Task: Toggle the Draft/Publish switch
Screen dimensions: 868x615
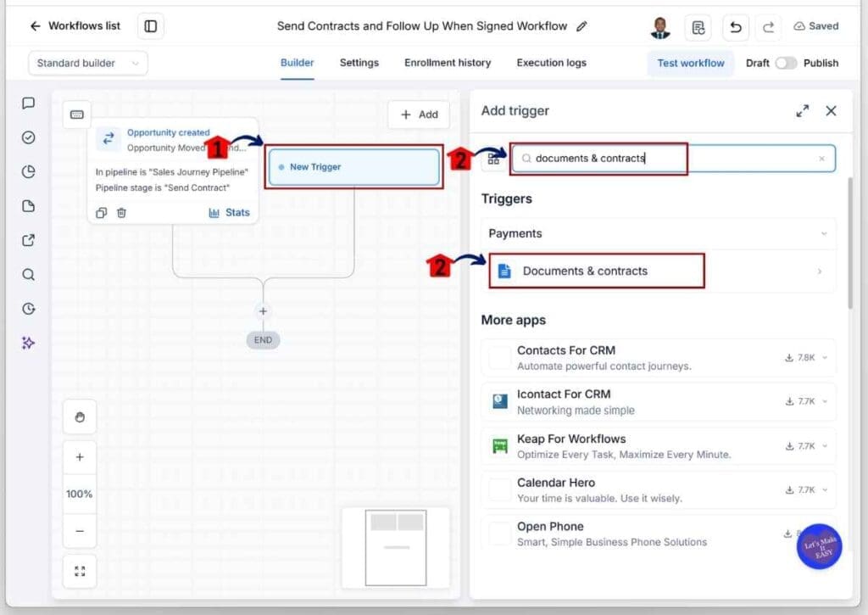Action: coord(786,63)
